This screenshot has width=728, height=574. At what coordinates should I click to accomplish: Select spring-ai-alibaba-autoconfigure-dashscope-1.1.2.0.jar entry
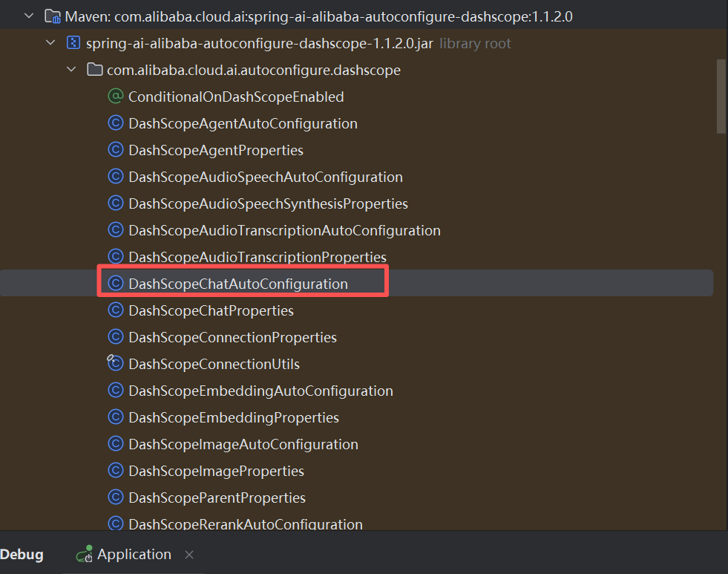click(x=260, y=44)
